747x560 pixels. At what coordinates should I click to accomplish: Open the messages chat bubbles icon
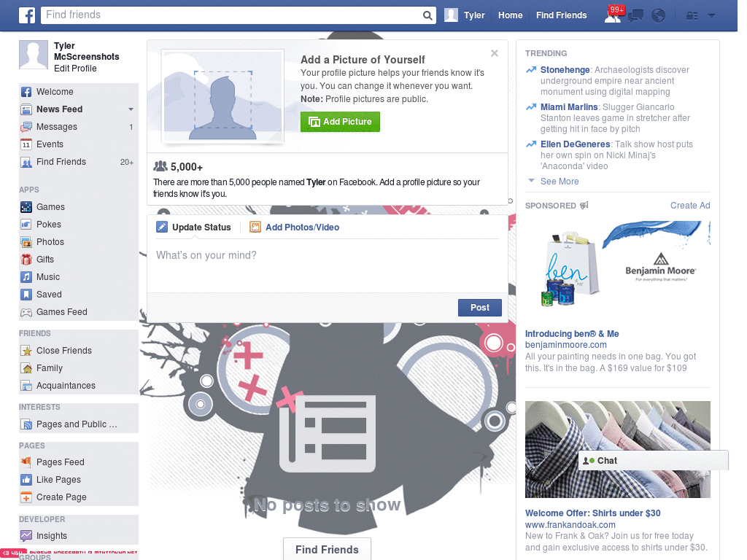click(x=635, y=16)
